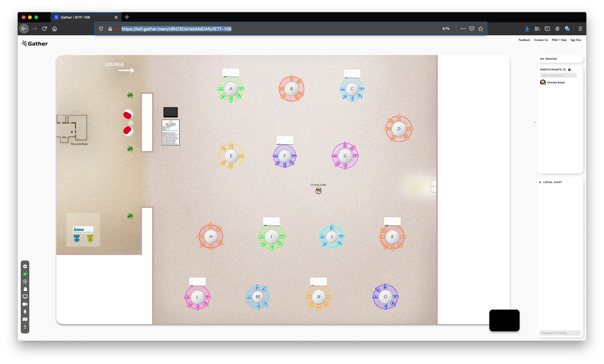604x364 pixels.
Task: Click the bookmark star in the address bar
Action: (481, 29)
